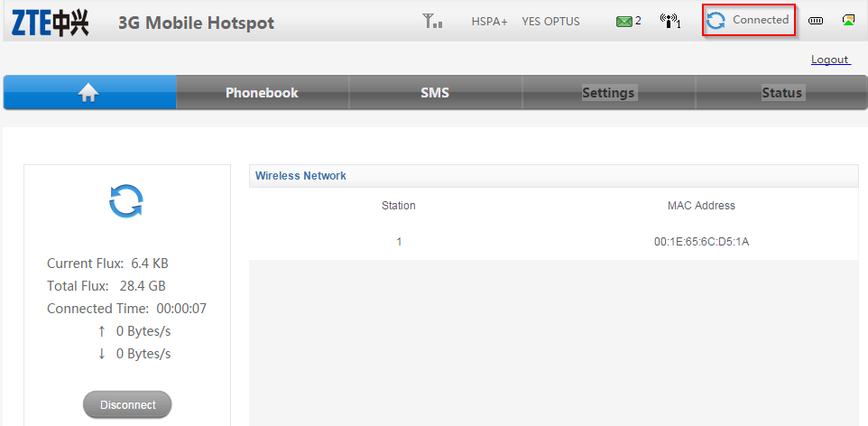
Task: Click the YES OPTUS operator name
Action: [550, 22]
